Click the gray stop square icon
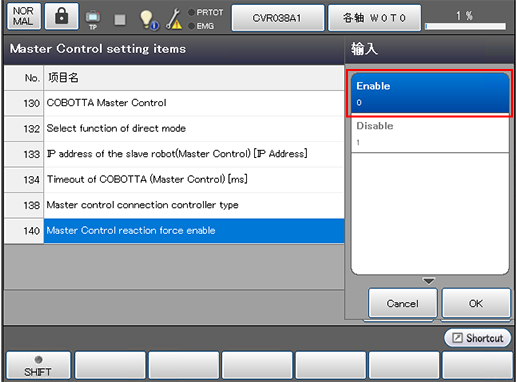Image resolution: width=516 pixels, height=382 pixels. click(120, 19)
